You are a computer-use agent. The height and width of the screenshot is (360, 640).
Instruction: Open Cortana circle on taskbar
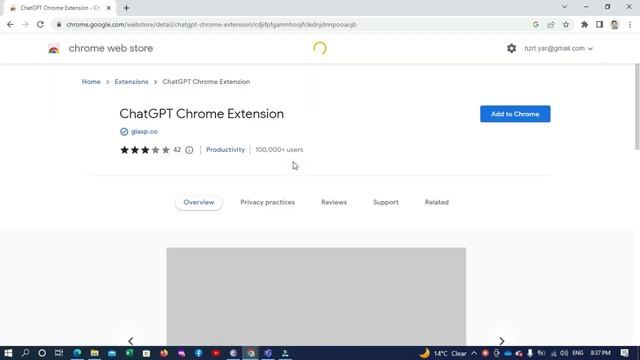coord(42,353)
